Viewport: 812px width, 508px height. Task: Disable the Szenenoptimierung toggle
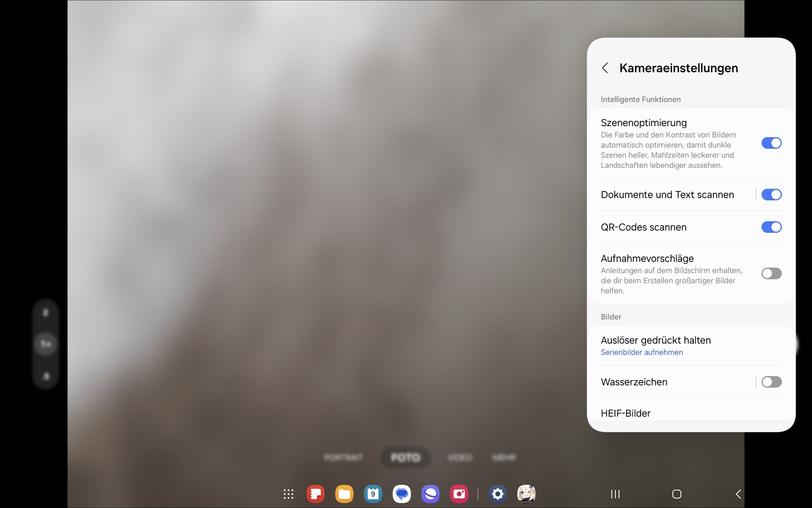771,143
